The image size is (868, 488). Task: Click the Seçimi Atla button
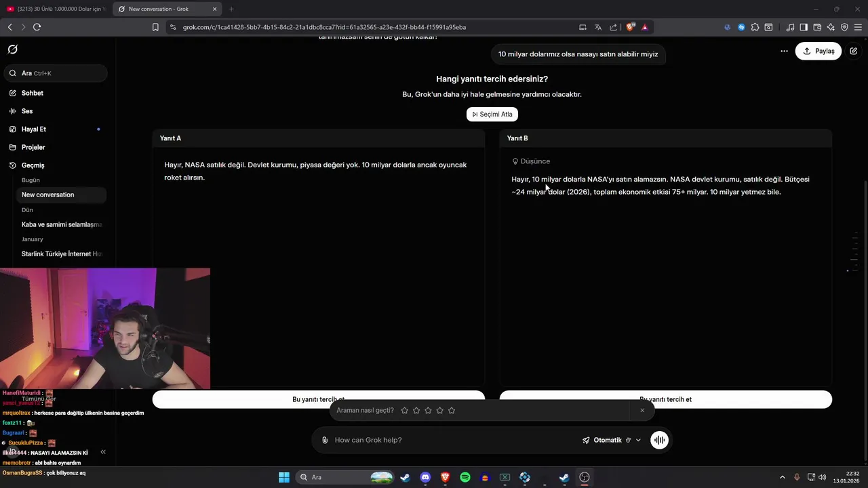[492, 115]
